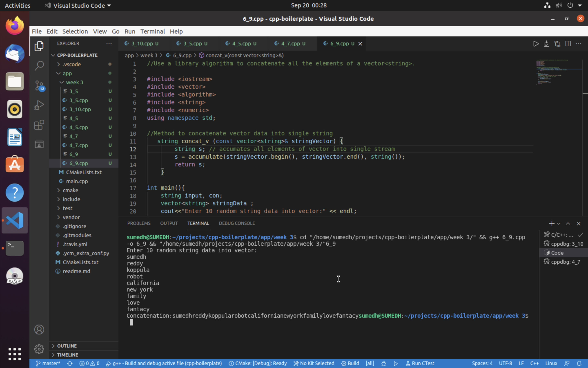
Task: Open the Search view in activity bar
Action: [39, 65]
